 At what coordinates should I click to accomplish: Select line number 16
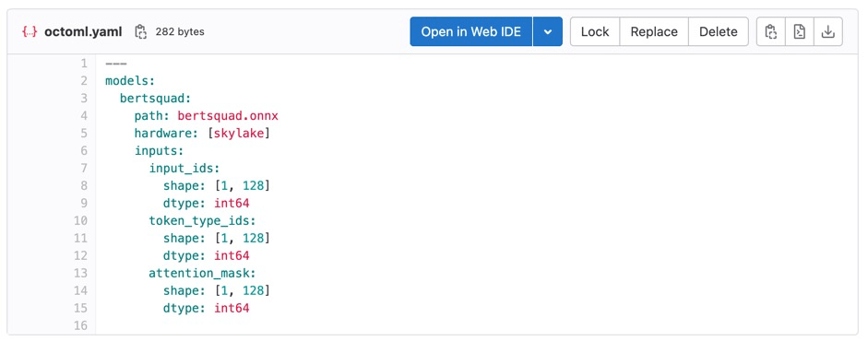click(x=80, y=325)
